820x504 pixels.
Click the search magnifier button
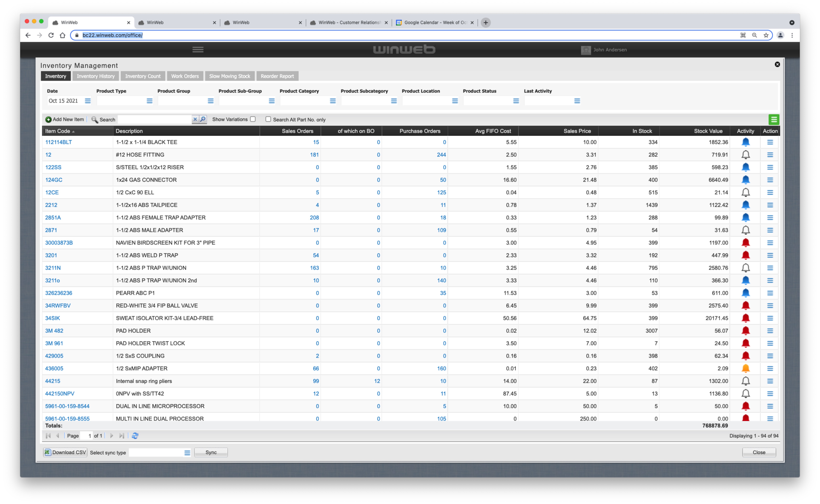(x=203, y=119)
